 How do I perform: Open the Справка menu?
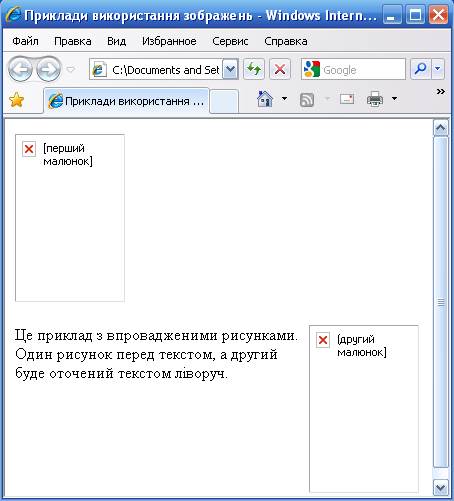coord(286,41)
